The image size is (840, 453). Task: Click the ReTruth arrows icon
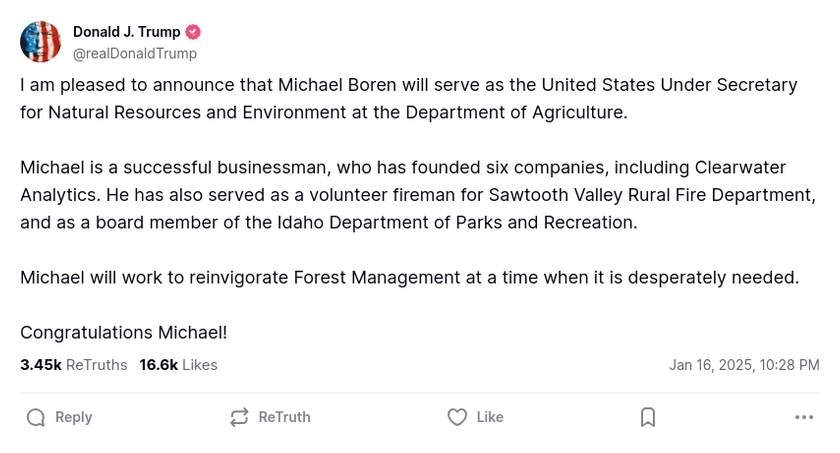click(239, 417)
